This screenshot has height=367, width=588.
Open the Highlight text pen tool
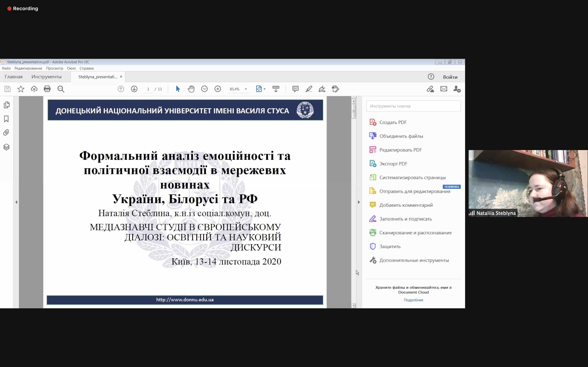click(x=309, y=89)
